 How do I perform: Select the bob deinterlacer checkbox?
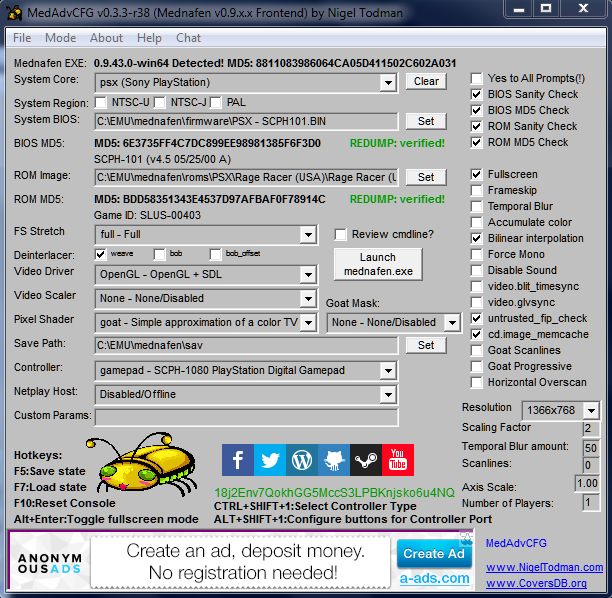pos(159,255)
